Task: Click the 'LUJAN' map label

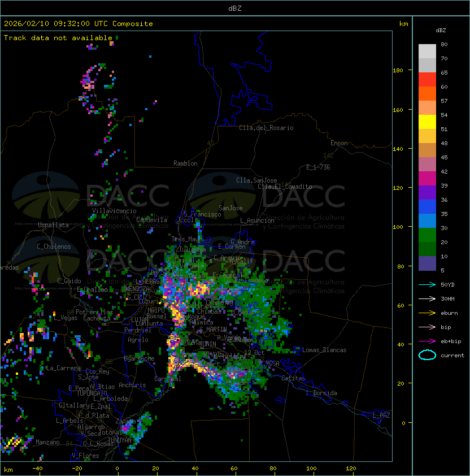Action: [140, 320]
